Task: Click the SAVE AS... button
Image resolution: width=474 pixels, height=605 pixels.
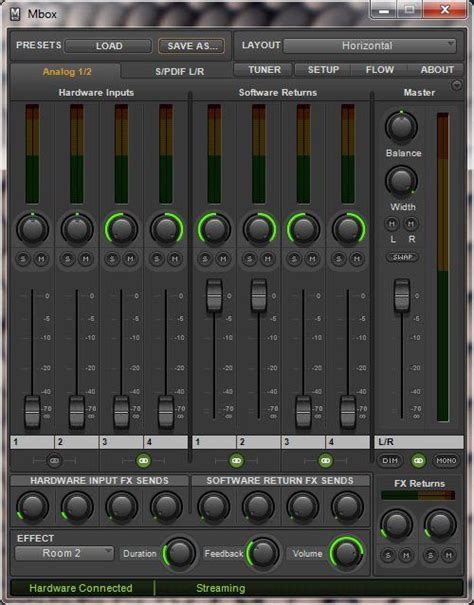Action: pos(191,46)
